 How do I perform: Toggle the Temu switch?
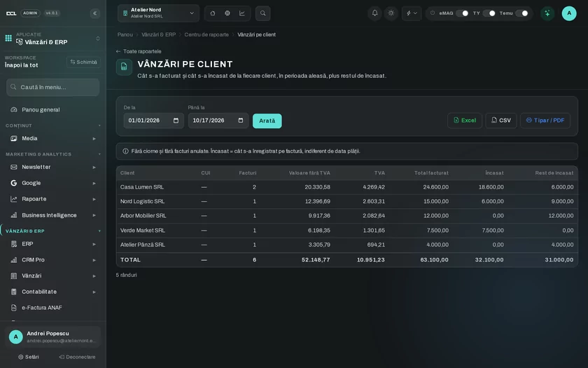[522, 13]
